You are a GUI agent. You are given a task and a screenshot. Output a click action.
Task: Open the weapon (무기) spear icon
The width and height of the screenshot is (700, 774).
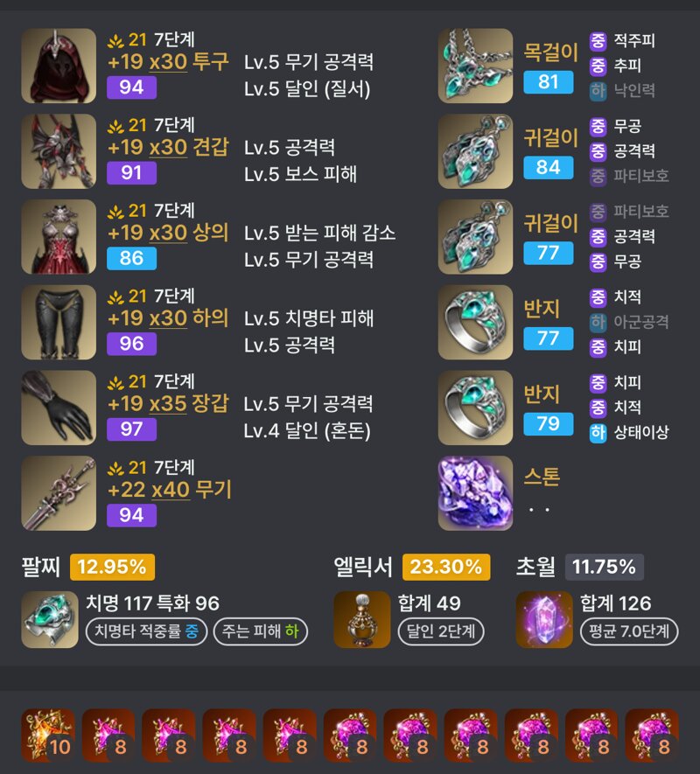(59, 493)
